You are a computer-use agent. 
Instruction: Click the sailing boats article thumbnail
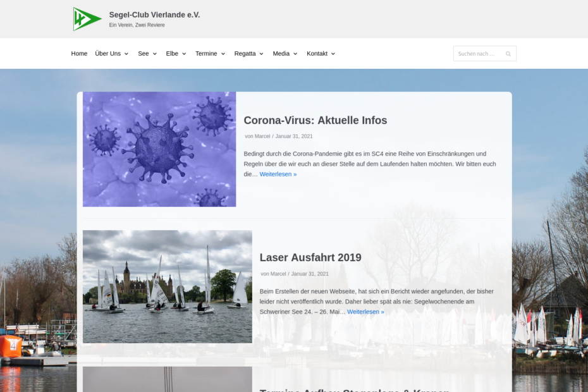pos(168,286)
